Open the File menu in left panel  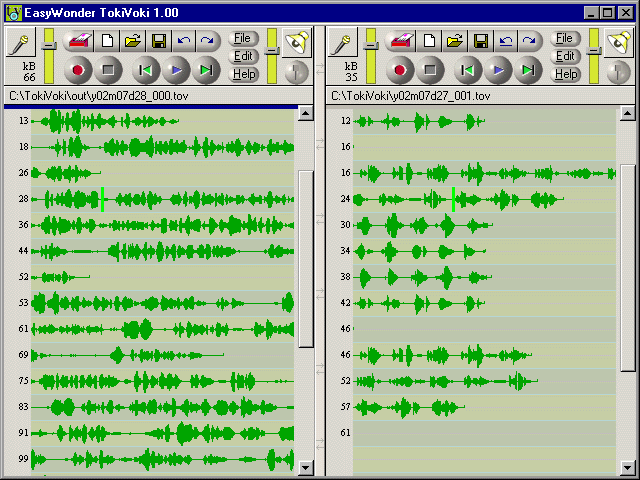coord(243,38)
